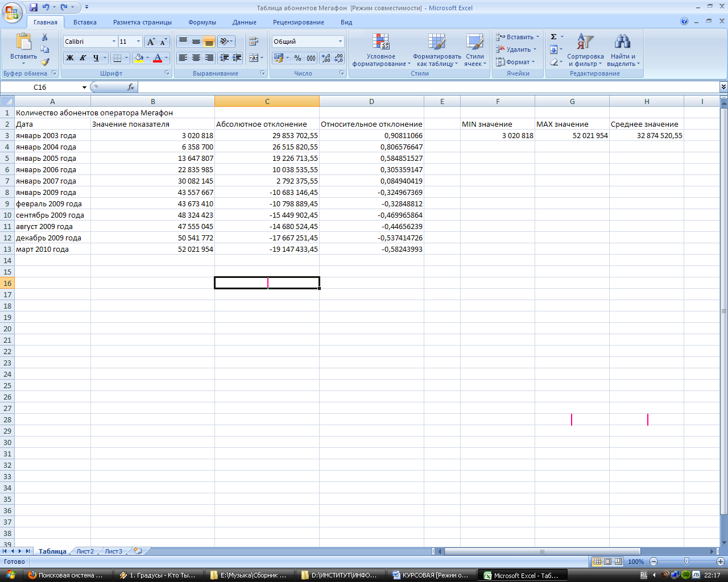Open the Рецензирование ribbon tab
This screenshot has height=582, width=728.
[299, 22]
